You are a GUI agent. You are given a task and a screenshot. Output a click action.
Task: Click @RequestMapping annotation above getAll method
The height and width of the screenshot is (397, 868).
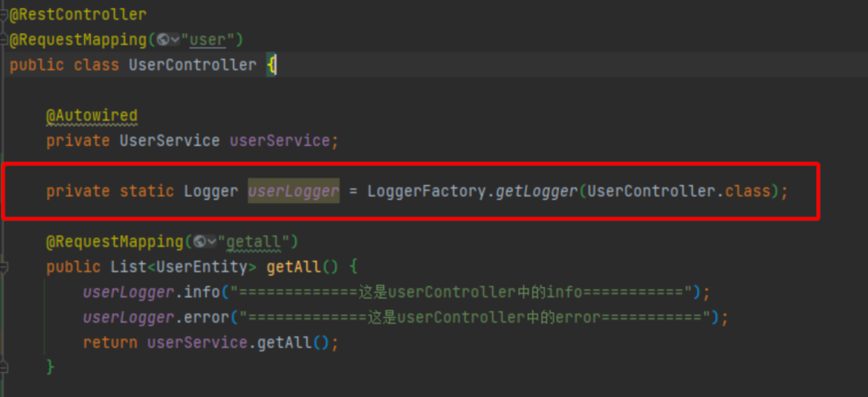tap(115, 242)
